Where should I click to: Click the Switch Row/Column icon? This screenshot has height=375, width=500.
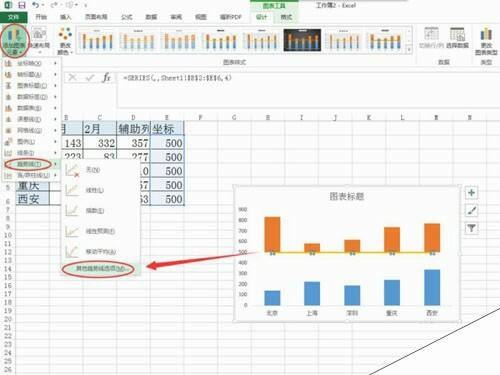[x=431, y=38]
